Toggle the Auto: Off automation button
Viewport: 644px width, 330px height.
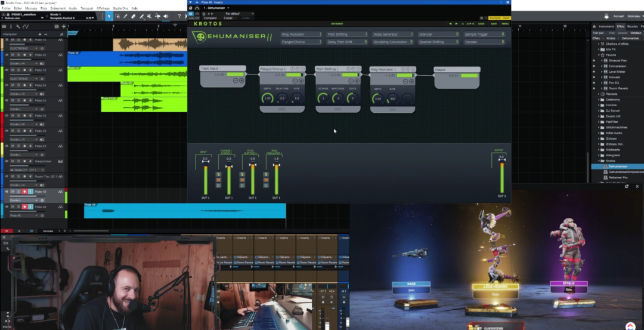click(193, 18)
